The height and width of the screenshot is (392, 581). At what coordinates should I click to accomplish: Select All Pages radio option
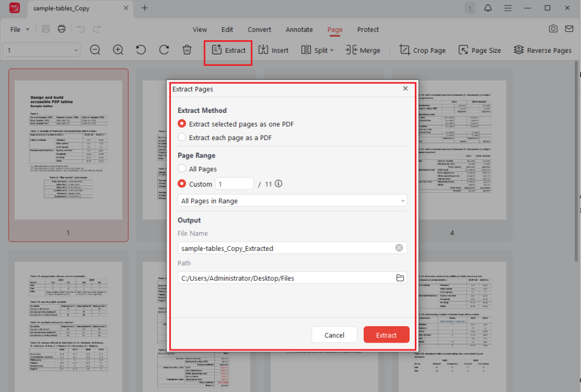tap(197, 168)
